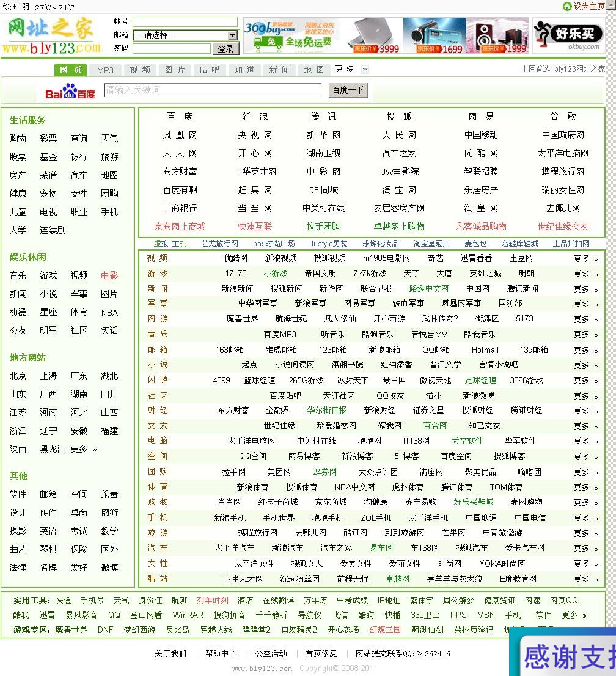Open the 中国移动 link

click(481, 135)
